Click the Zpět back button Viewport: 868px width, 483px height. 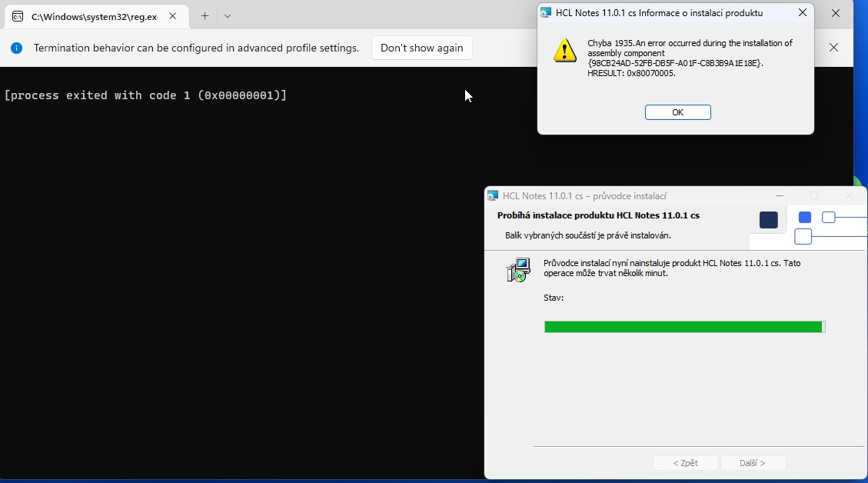(685, 463)
